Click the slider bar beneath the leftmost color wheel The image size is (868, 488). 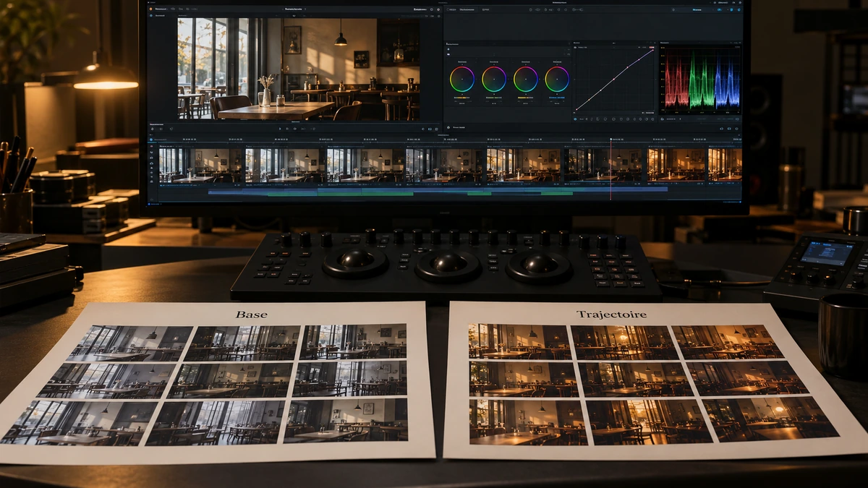click(462, 97)
